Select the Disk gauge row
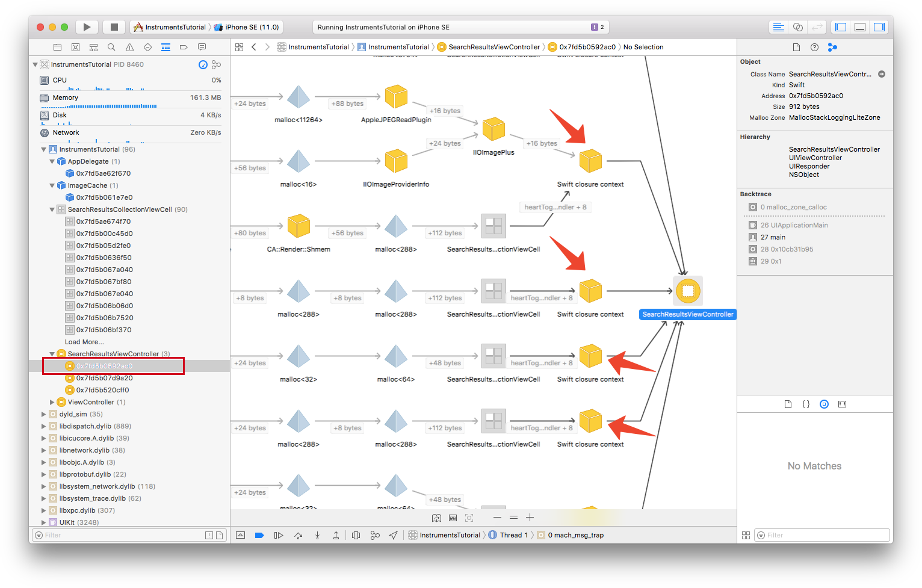Image resolution: width=922 pixels, height=588 pixels. tap(130, 116)
